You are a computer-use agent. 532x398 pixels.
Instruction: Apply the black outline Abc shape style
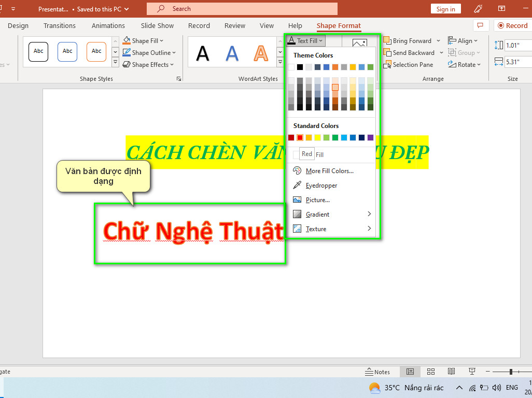[x=38, y=51]
